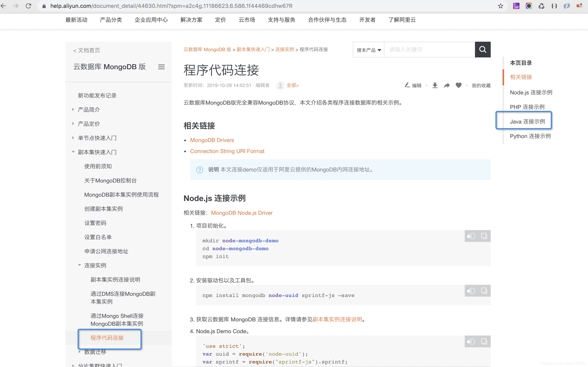Screen dimensions: 588x367
Task: Open the recycle-arrows extension icon
Action: [x=541, y=6]
